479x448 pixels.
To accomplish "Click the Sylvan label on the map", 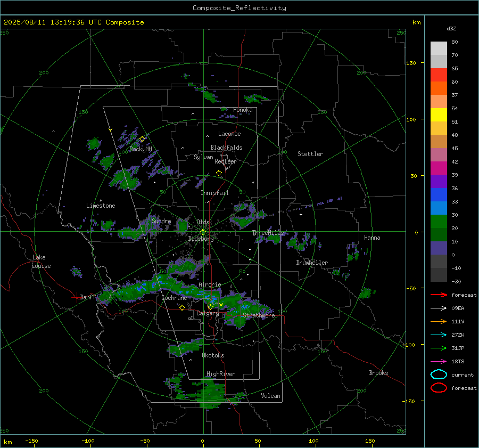I will pyautogui.click(x=203, y=157).
